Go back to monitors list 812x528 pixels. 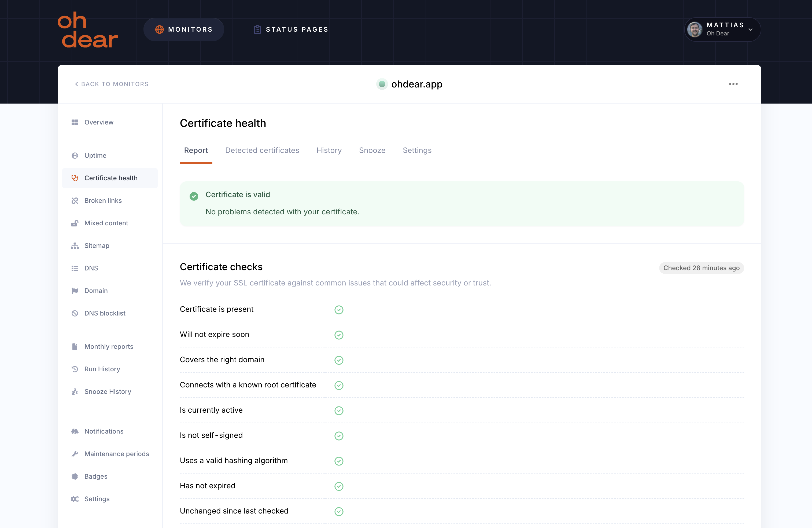[112, 84]
